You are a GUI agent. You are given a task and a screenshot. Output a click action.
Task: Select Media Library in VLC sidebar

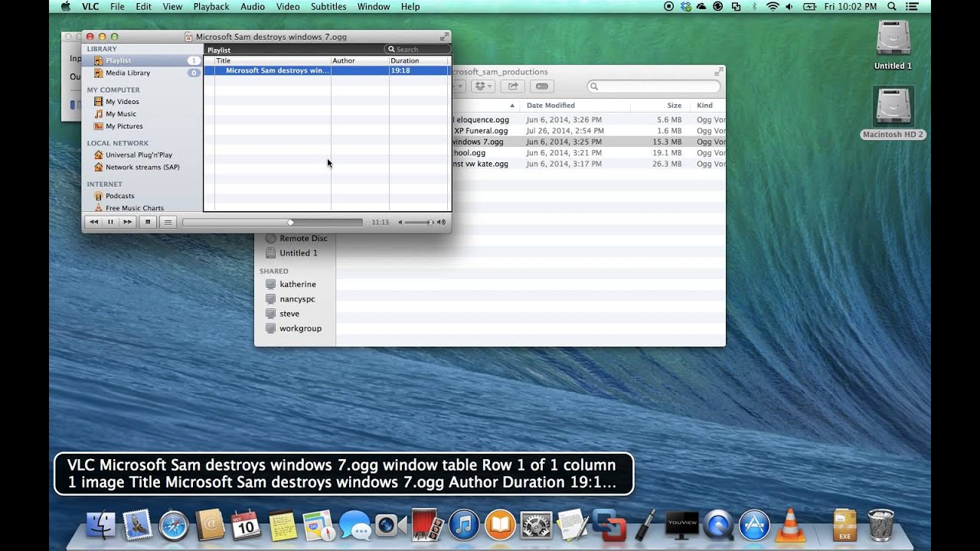click(142, 73)
